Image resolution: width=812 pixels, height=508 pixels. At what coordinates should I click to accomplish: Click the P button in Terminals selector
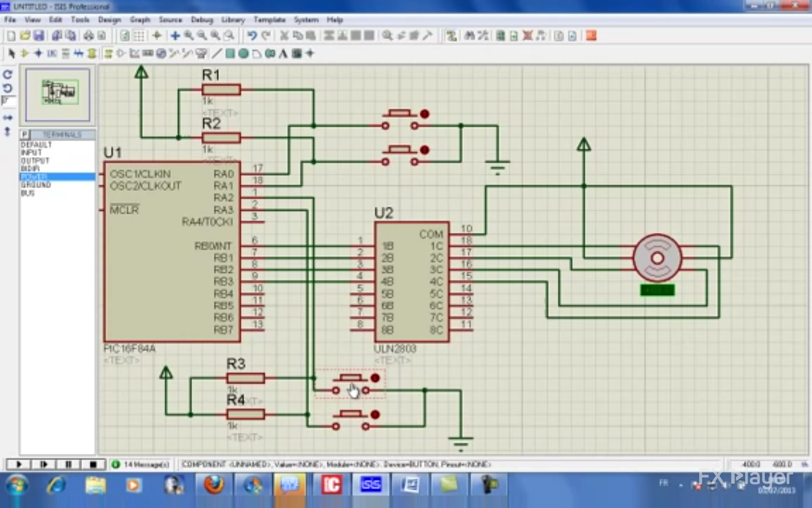(x=25, y=135)
